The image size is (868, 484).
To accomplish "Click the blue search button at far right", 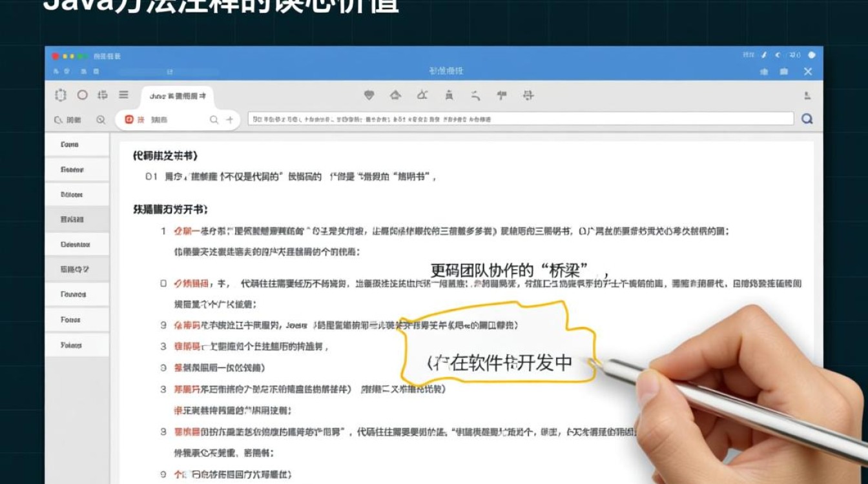I will pyautogui.click(x=805, y=119).
